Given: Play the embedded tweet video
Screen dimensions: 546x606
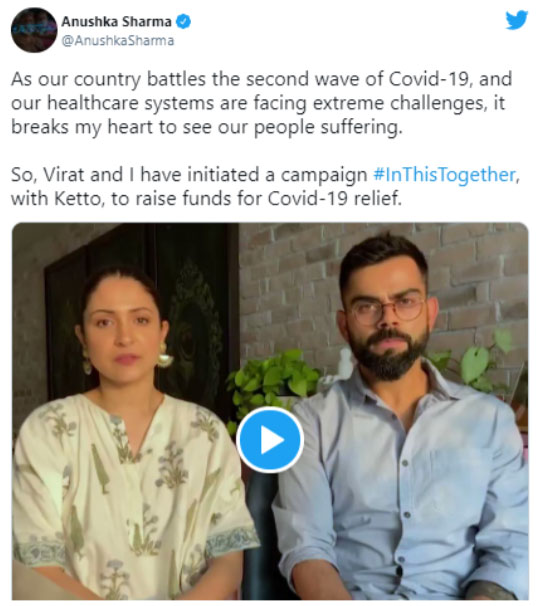Looking at the screenshot, I should coord(270,439).
